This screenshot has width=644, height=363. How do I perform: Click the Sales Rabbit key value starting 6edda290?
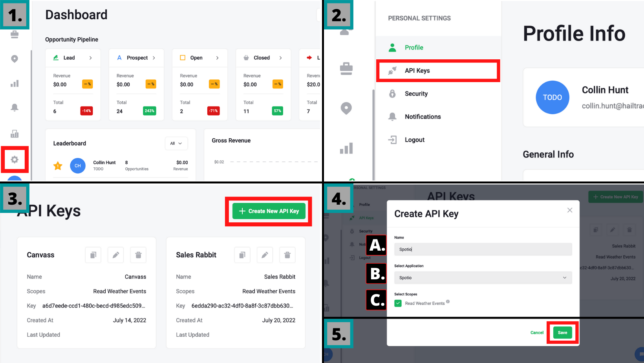tap(242, 306)
